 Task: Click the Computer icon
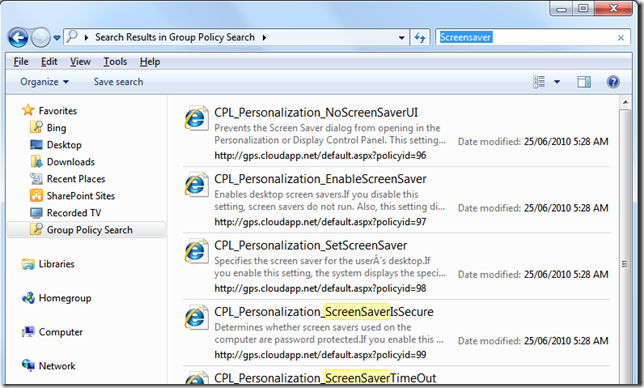(x=28, y=332)
